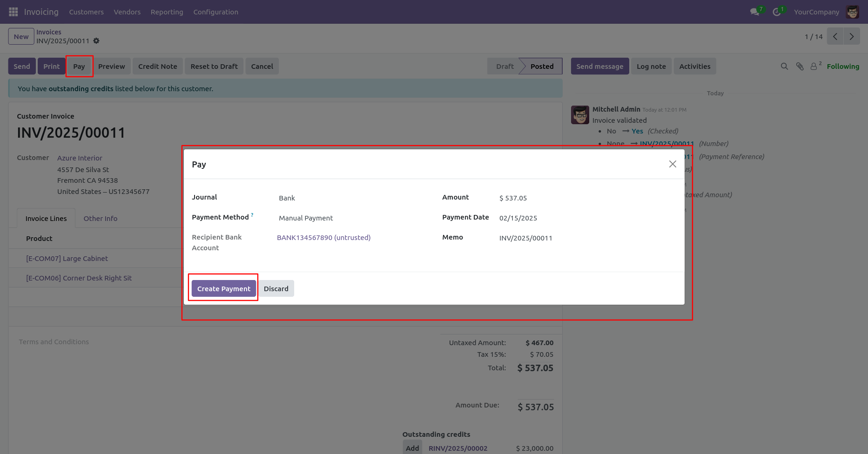Click the Send button

[x=22, y=66]
